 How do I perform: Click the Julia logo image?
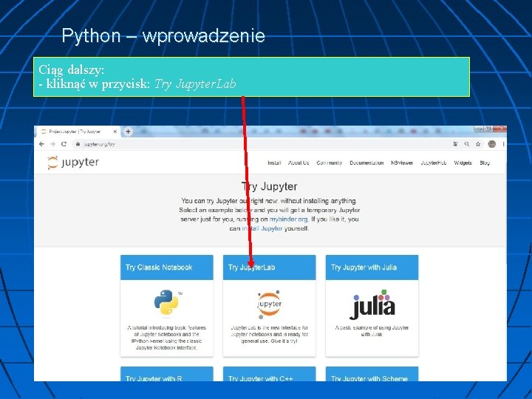tap(372, 304)
